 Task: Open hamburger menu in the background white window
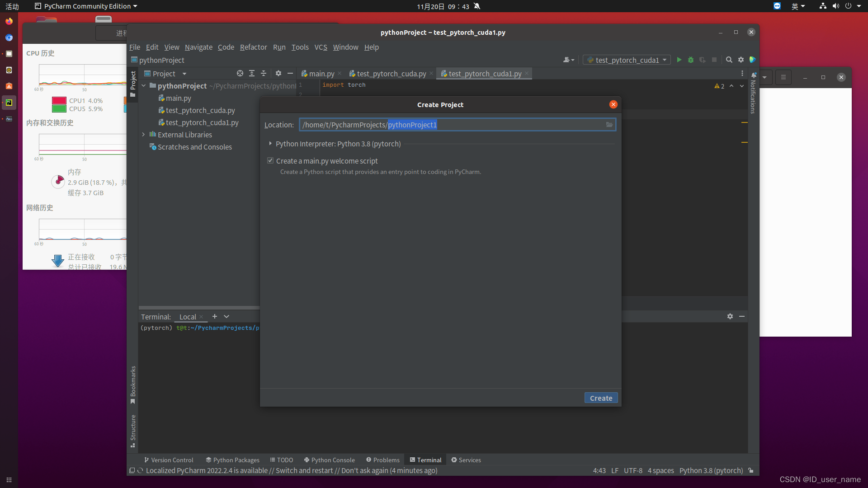tap(783, 77)
